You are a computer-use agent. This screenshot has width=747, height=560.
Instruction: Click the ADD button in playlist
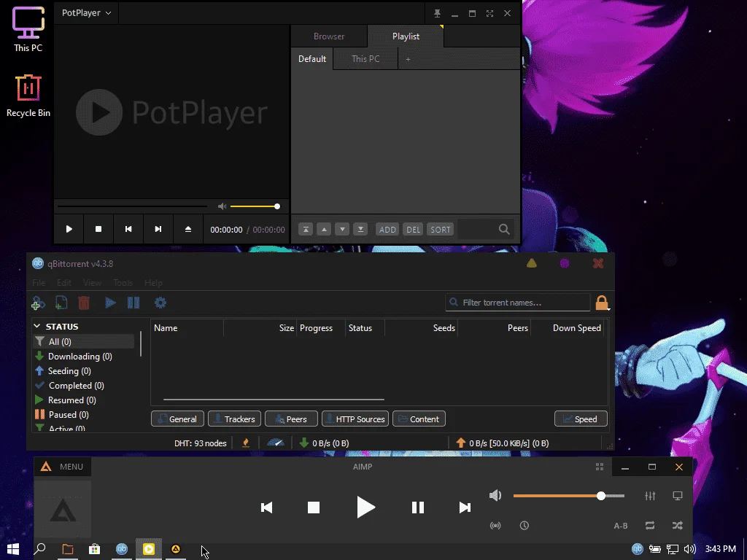387,230
